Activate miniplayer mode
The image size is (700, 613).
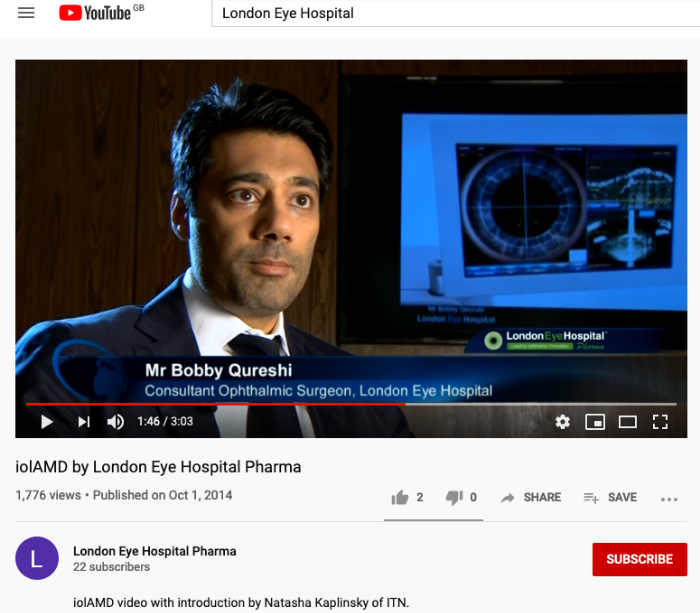click(595, 422)
